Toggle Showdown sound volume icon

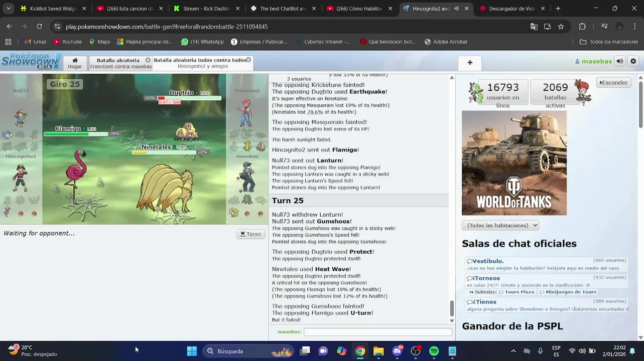point(620,61)
